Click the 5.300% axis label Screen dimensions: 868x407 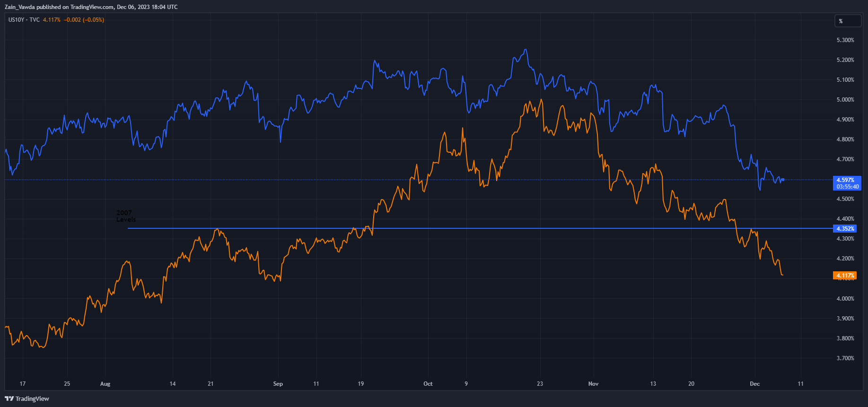845,40
